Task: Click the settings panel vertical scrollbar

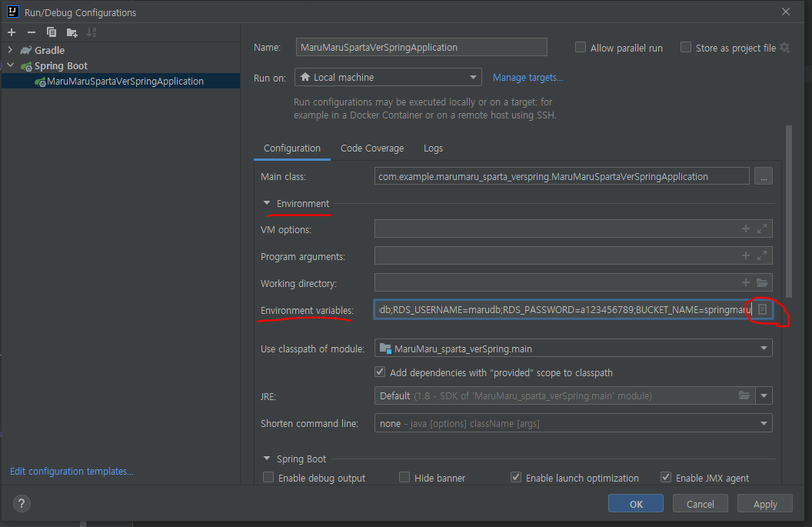Action: [x=789, y=212]
